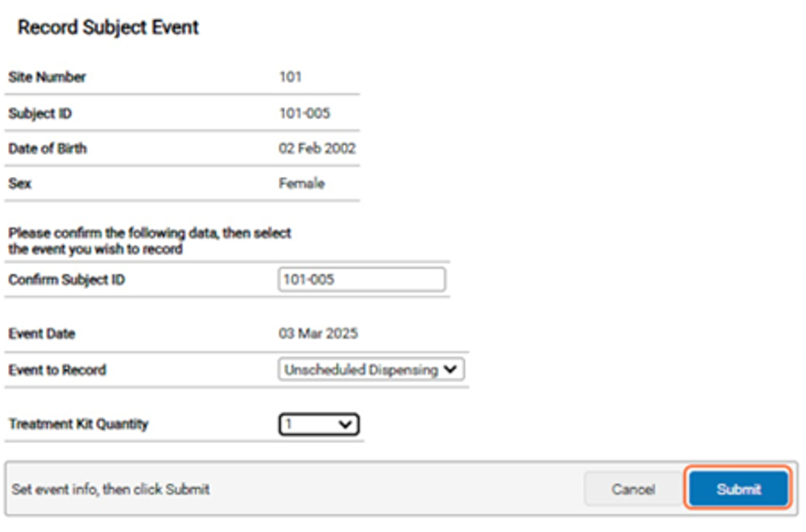This screenshot has height=532, width=806.
Task: Click the Site Number label
Action: [x=47, y=77]
